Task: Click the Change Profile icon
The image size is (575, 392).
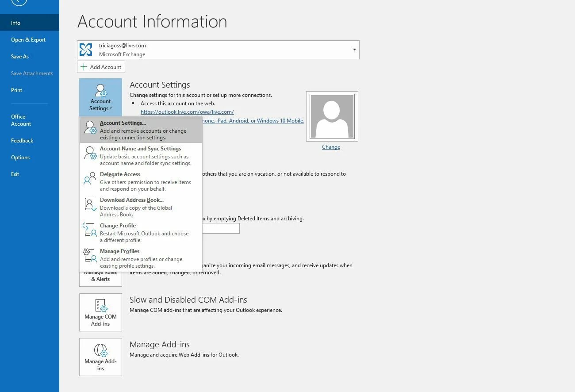Action: pyautogui.click(x=90, y=230)
